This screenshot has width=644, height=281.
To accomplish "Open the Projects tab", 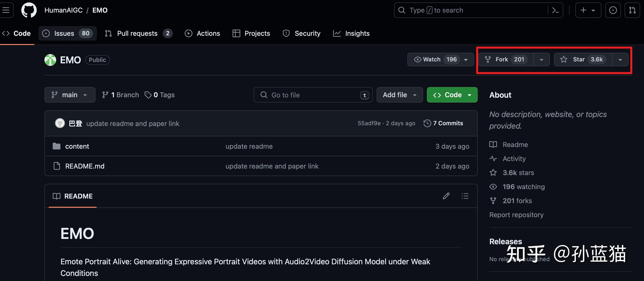I will click(251, 34).
